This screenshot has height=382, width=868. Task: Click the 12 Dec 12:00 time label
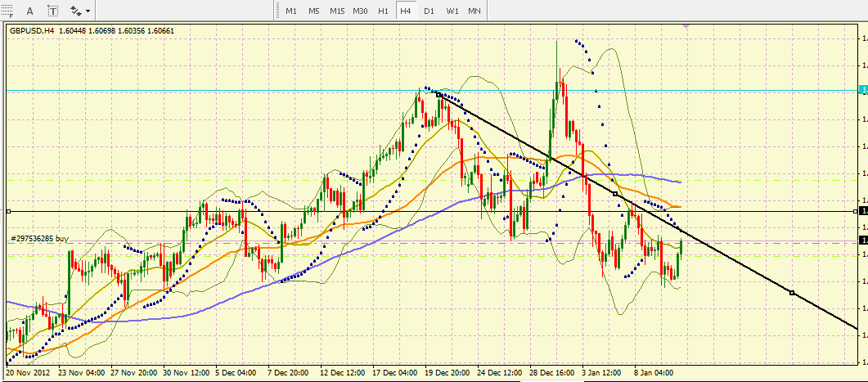point(343,372)
